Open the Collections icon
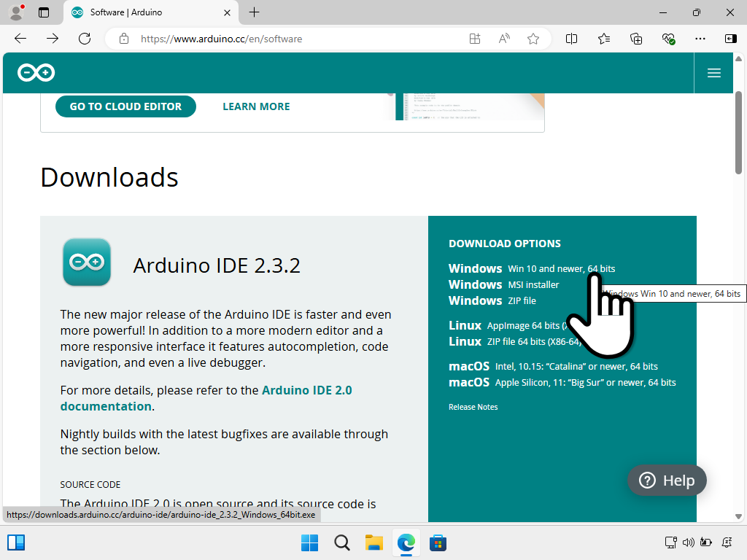The width and height of the screenshot is (747, 560). [x=636, y=39]
